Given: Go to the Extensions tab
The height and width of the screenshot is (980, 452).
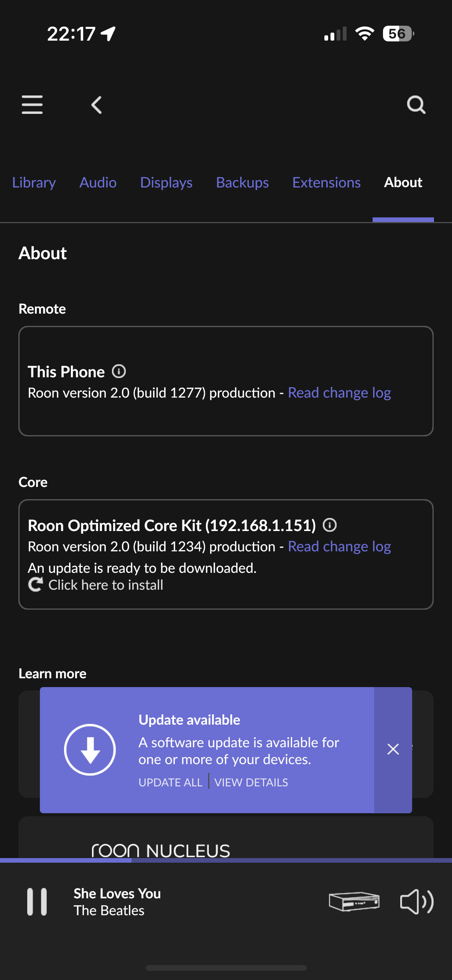Looking at the screenshot, I should 326,183.
